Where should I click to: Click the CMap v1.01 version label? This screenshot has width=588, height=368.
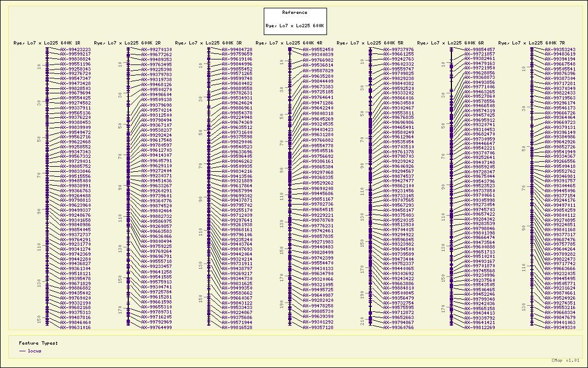[566, 361]
